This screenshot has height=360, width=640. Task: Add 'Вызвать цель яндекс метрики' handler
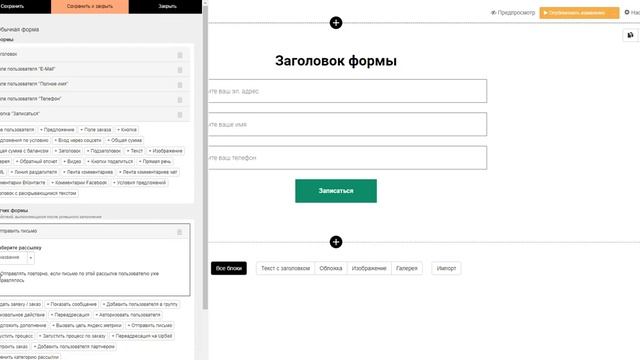[x=87, y=325]
